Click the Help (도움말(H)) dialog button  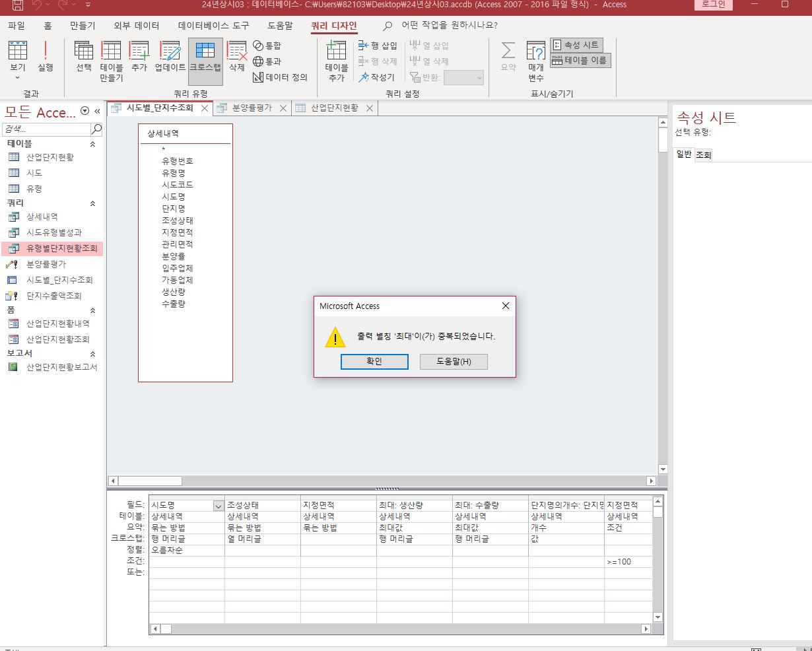coord(454,362)
